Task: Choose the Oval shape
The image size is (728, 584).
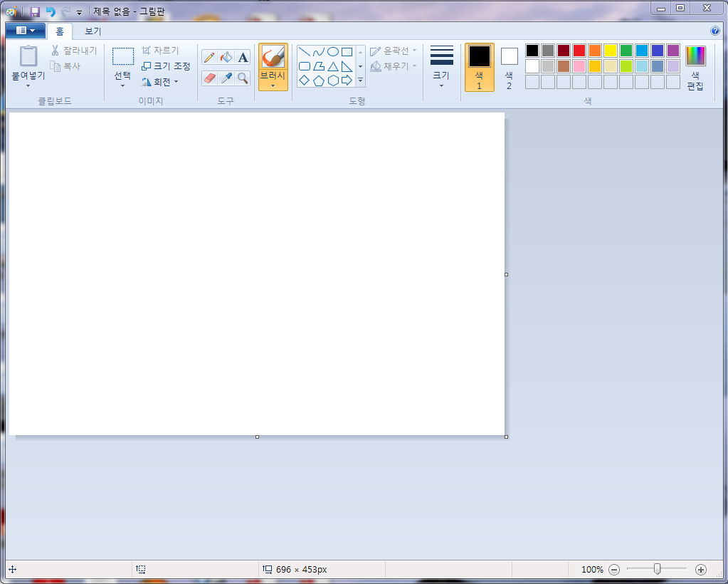Action: (332, 52)
